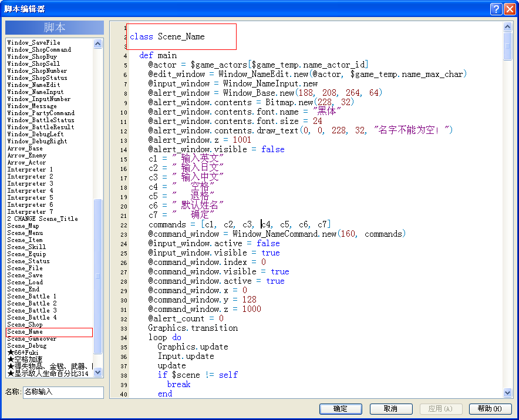Select Arrow_Enemy script
The width and height of the screenshot is (519, 420).
click(27, 155)
